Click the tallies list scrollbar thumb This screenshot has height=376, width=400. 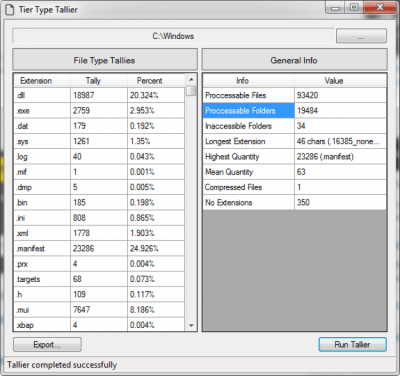(x=191, y=91)
